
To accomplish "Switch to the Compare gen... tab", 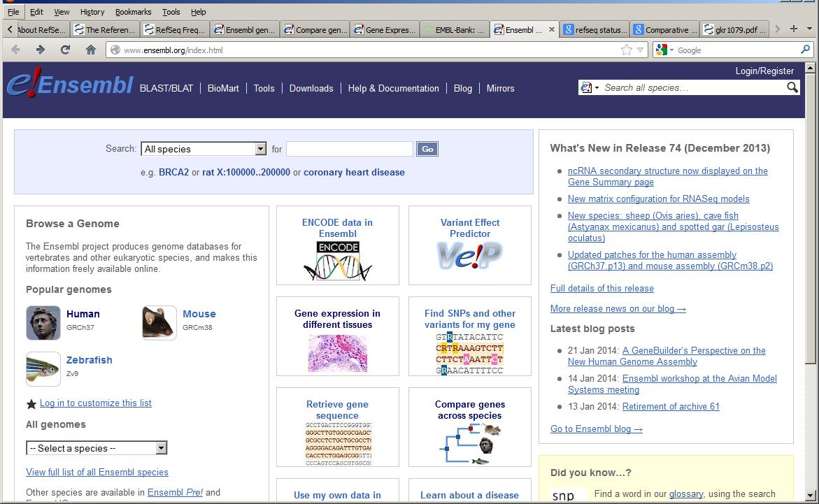I will pos(315,30).
